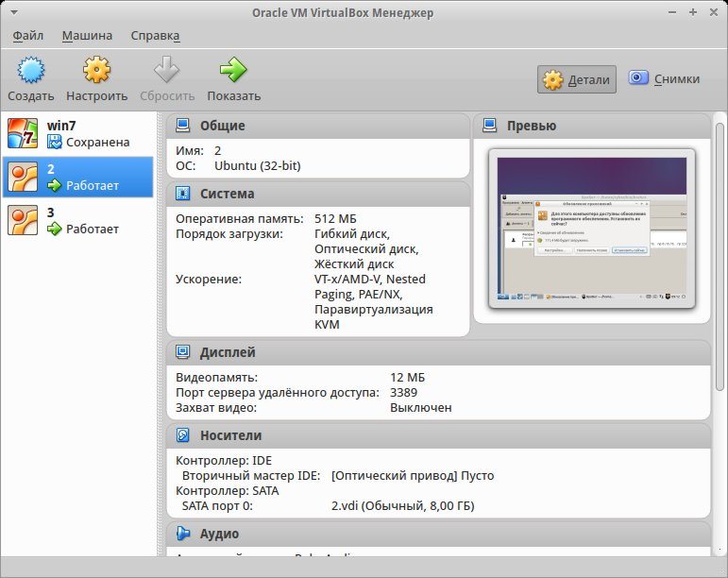Click the 2.vdi disk entry
The width and height of the screenshot is (728, 578).
[x=402, y=505]
